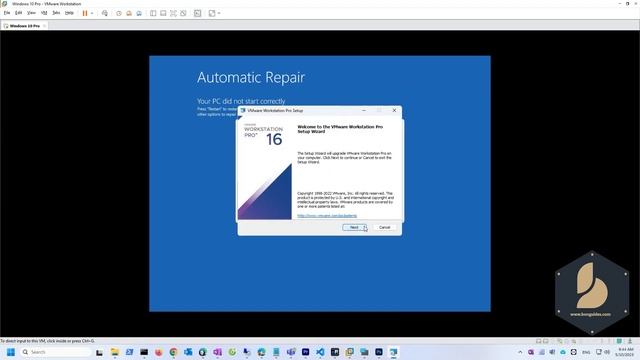Open Outlook from the taskbar
640x360 pixels.
[x=188, y=352]
